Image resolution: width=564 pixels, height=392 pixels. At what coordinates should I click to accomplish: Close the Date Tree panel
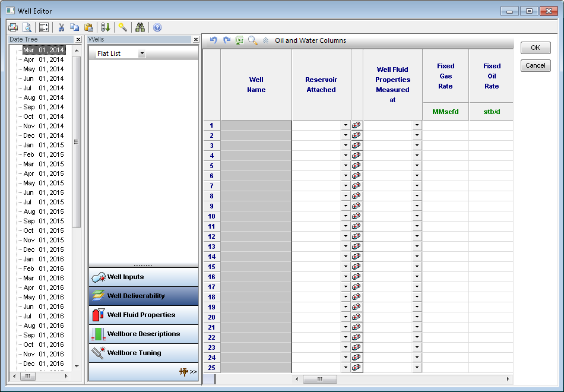78,39
